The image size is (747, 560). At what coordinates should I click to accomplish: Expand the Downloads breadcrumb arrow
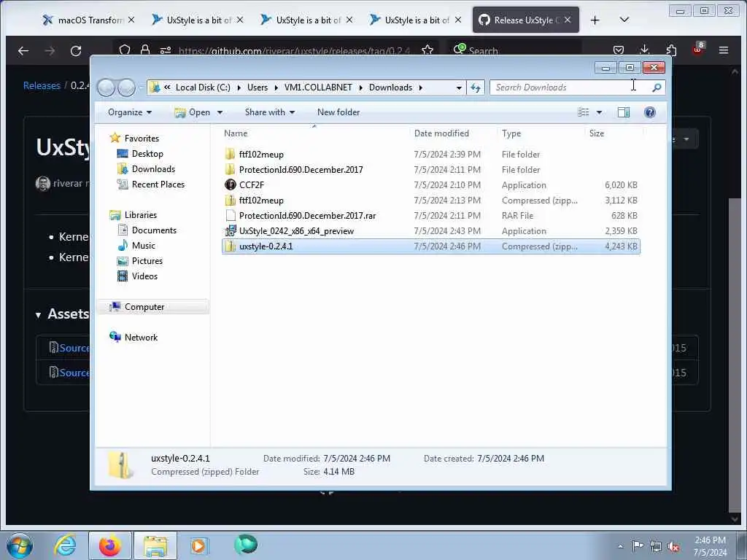click(421, 87)
